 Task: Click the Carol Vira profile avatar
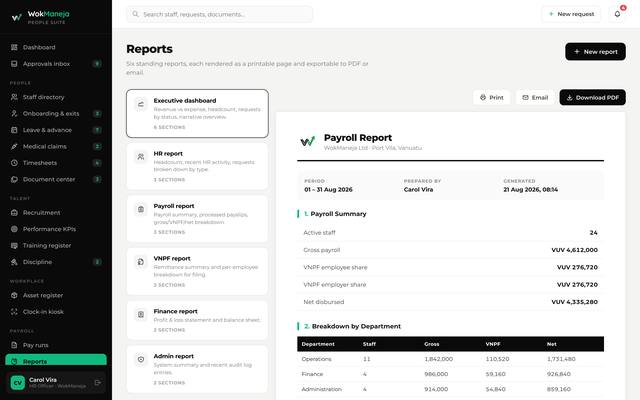point(18,382)
